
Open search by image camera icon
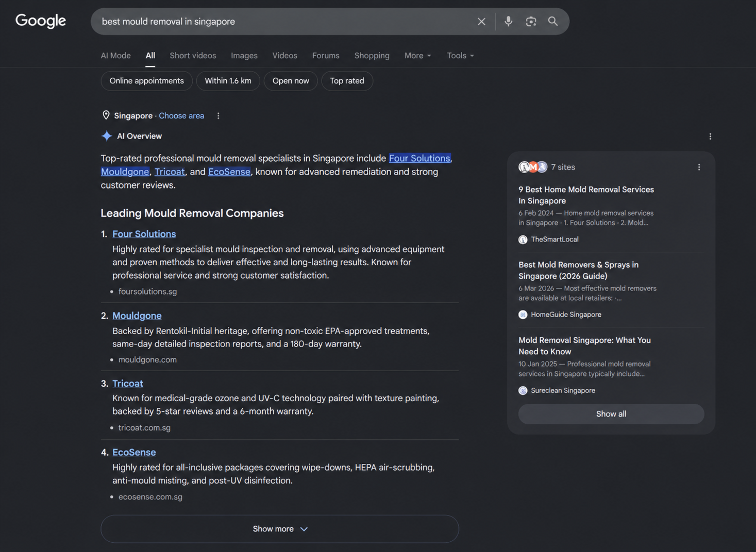click(531, 21)
